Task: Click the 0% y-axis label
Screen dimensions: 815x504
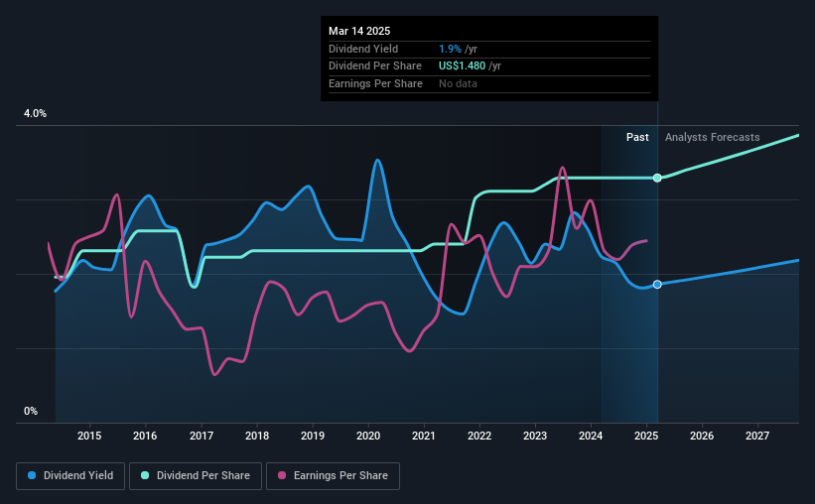Action: 31,411
